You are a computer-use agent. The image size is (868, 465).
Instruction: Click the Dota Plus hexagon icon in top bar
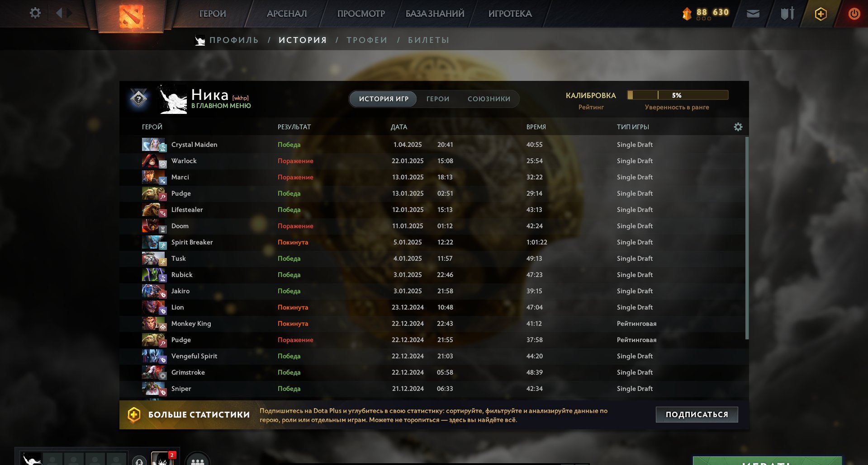tap(821, 14)
